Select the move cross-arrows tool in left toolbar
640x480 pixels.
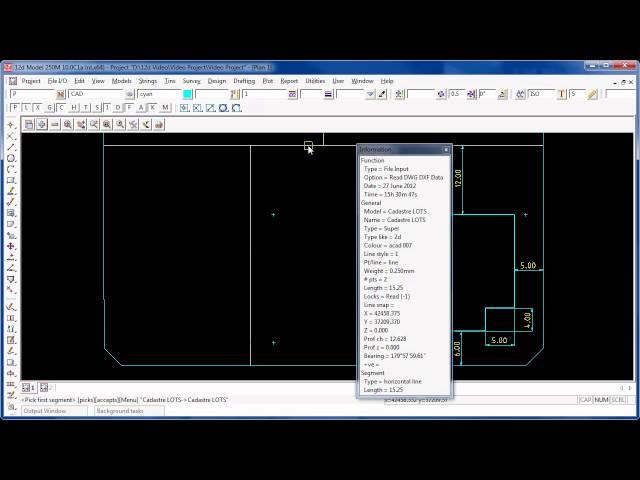pos(11,246)
